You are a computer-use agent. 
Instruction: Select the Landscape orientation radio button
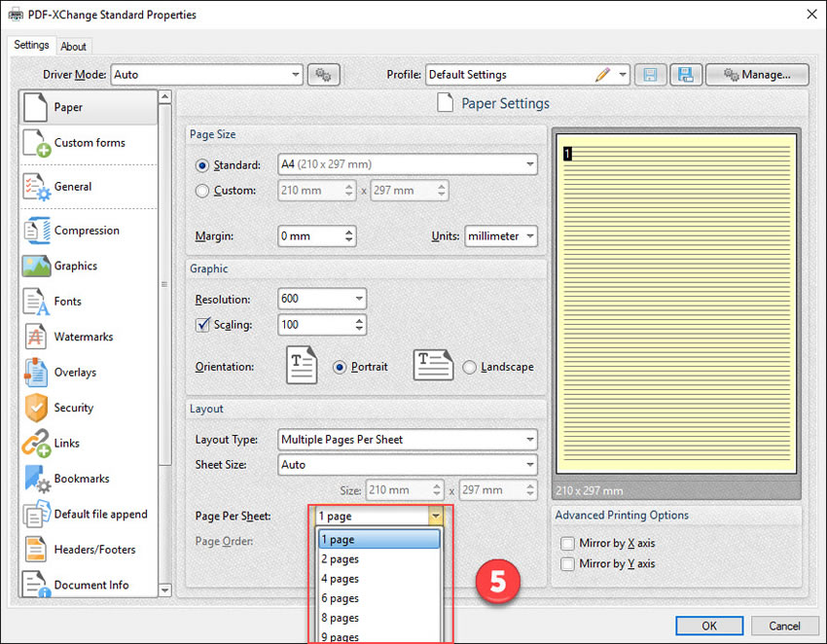pos(469,367)
